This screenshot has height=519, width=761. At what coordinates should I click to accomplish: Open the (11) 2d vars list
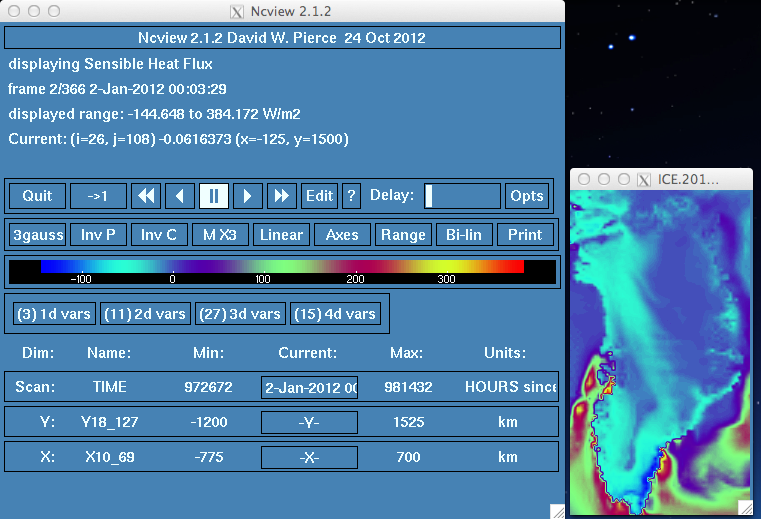(144, 314)
